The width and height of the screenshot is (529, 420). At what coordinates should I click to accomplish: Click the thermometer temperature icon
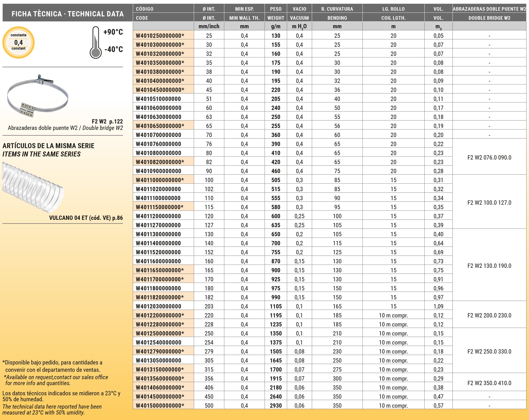(x=95, y=43)
